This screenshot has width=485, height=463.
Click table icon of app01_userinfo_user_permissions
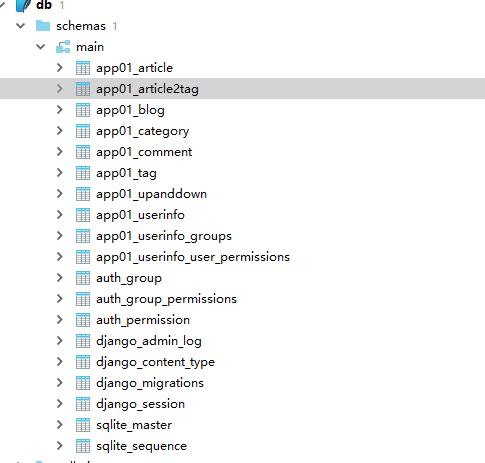[x=83, y=257]
